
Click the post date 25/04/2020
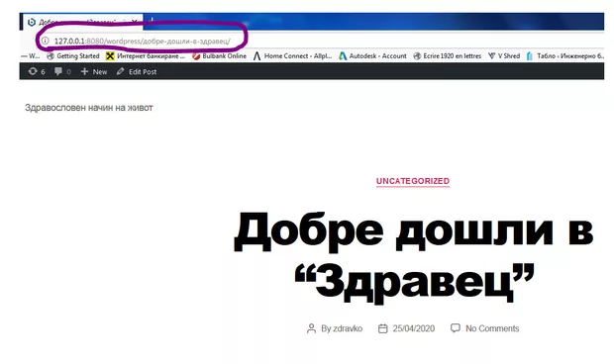click(414, 328)
